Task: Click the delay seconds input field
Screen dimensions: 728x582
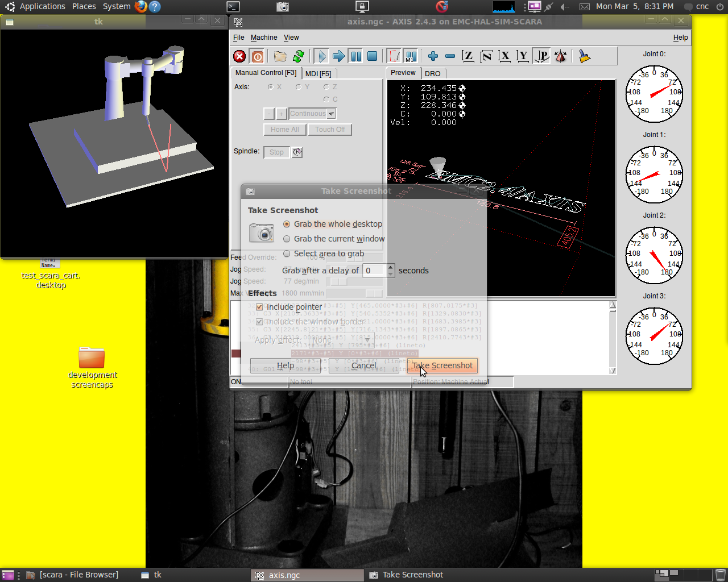Action: (x=375, y=271)
